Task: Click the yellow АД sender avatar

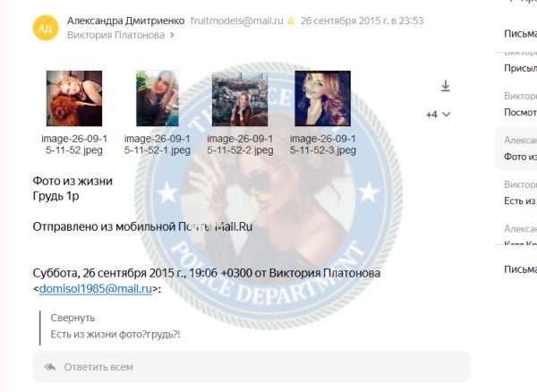Action: [x=46, y=28]
